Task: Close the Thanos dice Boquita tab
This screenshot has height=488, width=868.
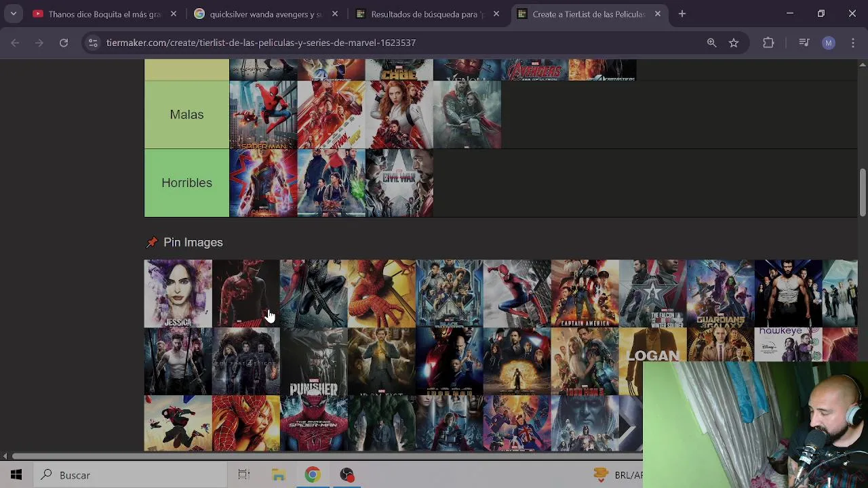Action: [x=174, y=14]
